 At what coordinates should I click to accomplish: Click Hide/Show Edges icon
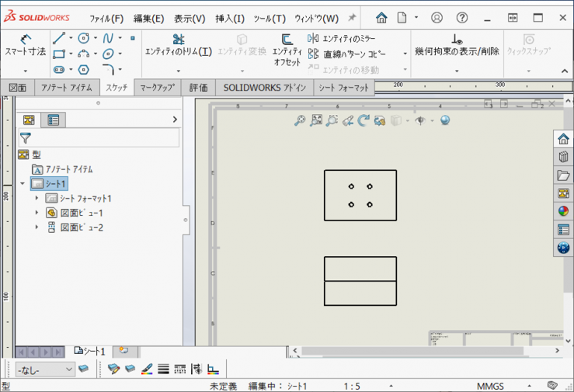click(x=197, y=369)
